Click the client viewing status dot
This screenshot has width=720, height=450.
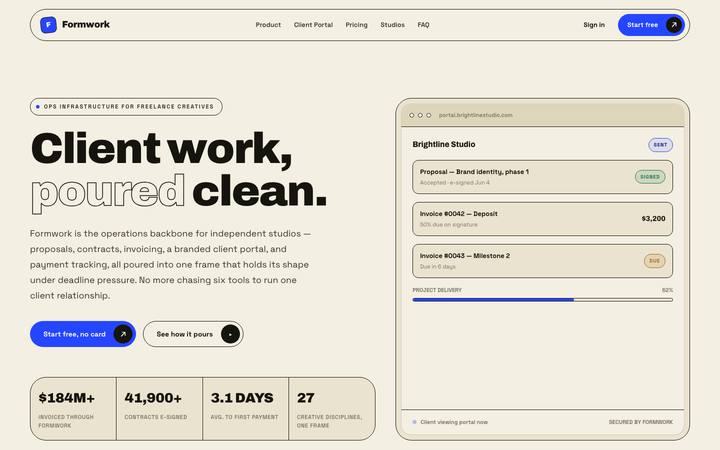click(x=414, y=422)
